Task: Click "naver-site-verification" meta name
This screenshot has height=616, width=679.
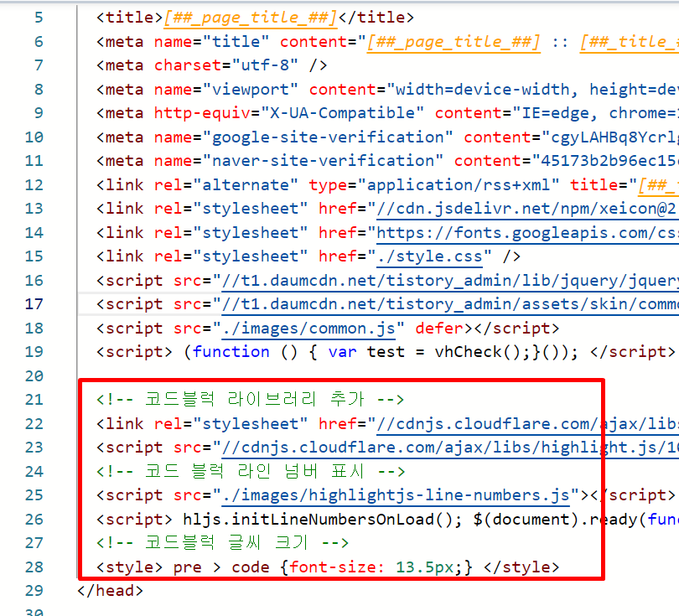Action: pyautogui.click(x=323, y=161)
